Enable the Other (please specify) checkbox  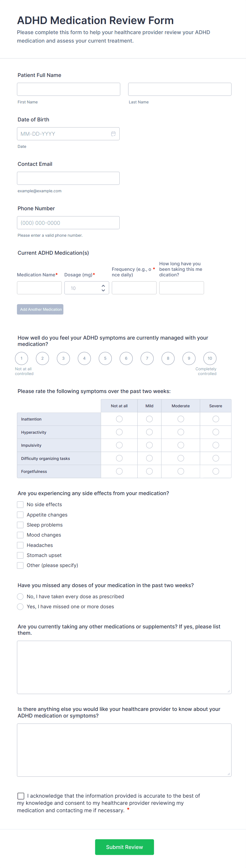[x=20, y=565]
